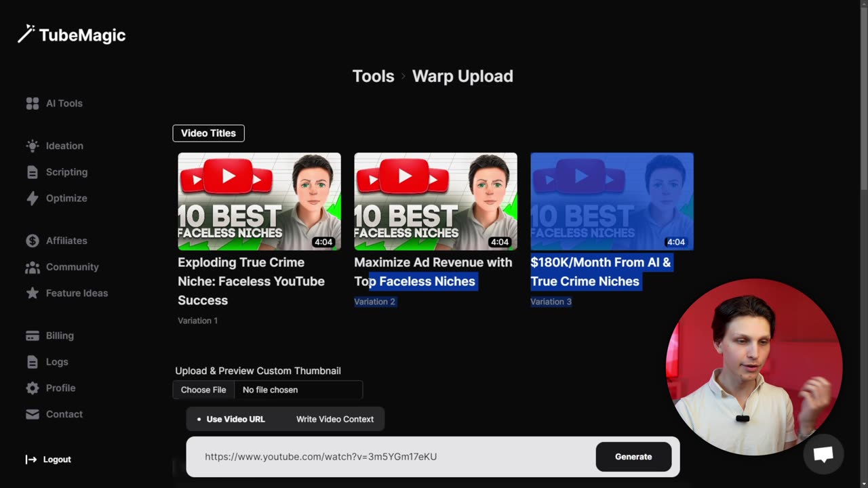Viewport: 868px width, 488px height.
Task: Open Affiliates page
Action: click(66, 241)
